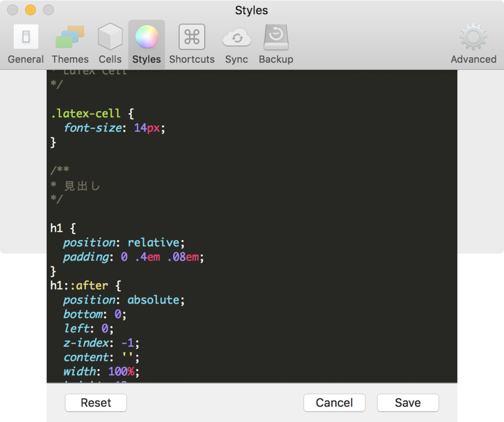Click the '.08em' padding value
This screenshot has width=504, height=422.
183,257
